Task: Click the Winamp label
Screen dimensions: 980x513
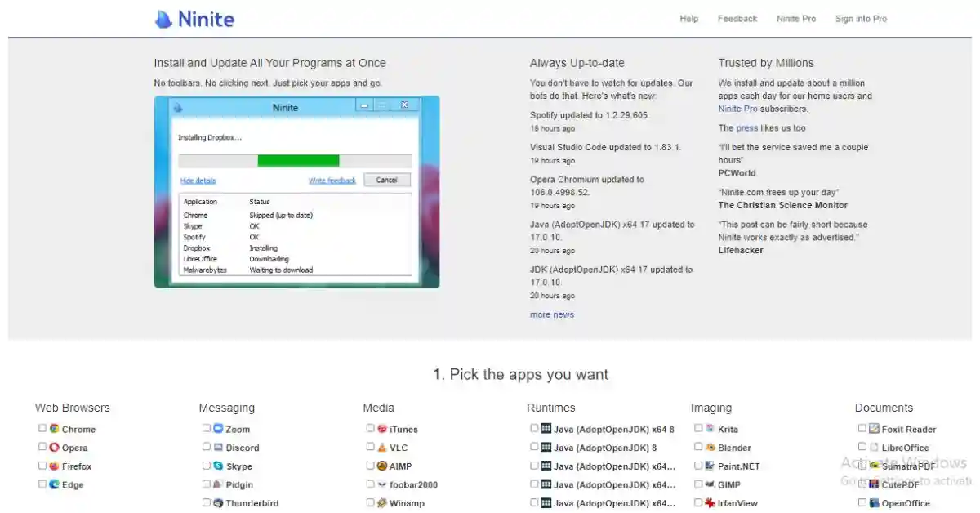Action: 407,504
